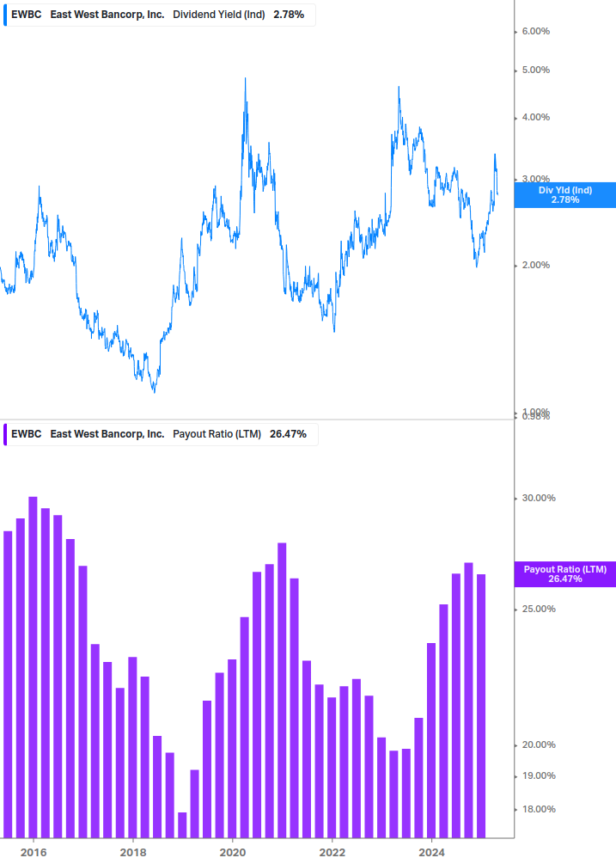Click the tallest payout bar near 2016
Image resolution: width=616 pixels, height=864 pixels.
pyautogui.click(x=33, y=667)
